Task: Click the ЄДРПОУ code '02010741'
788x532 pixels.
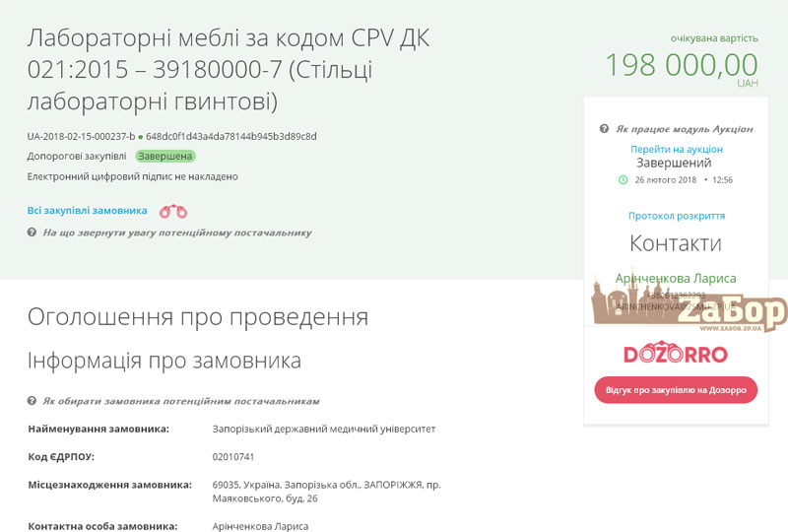Action: point(233,456)
